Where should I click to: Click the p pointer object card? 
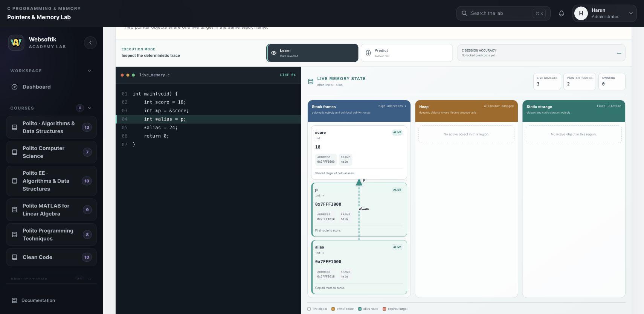click(359, 210)
